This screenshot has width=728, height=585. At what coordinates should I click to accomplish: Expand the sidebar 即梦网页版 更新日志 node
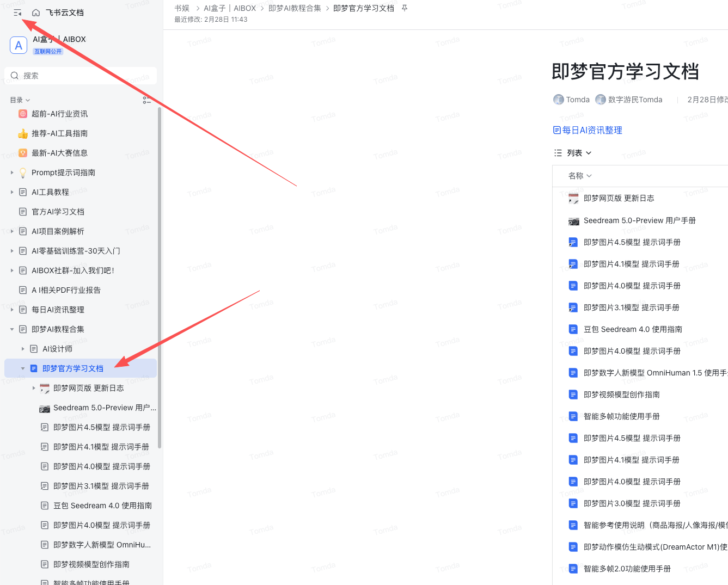[34, 388]
